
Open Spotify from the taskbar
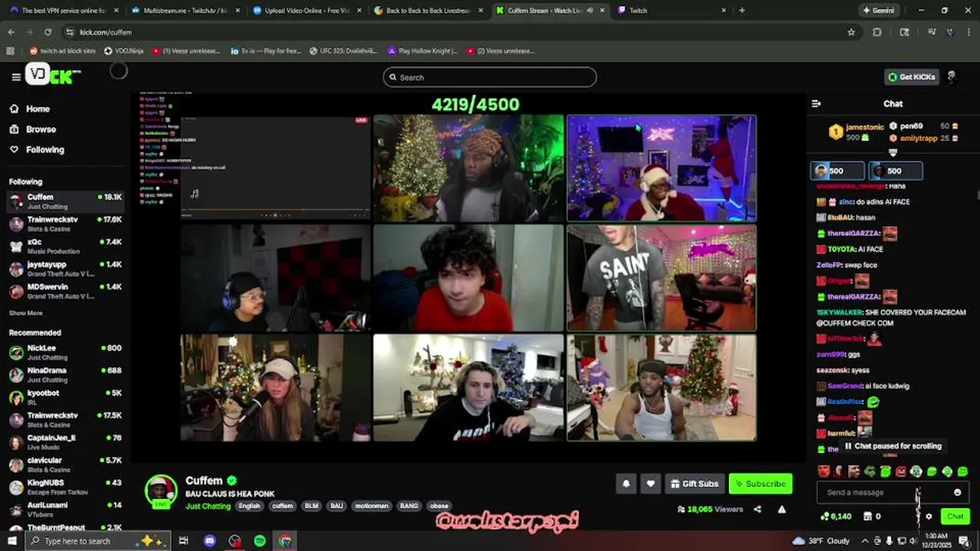coord(260,541)
